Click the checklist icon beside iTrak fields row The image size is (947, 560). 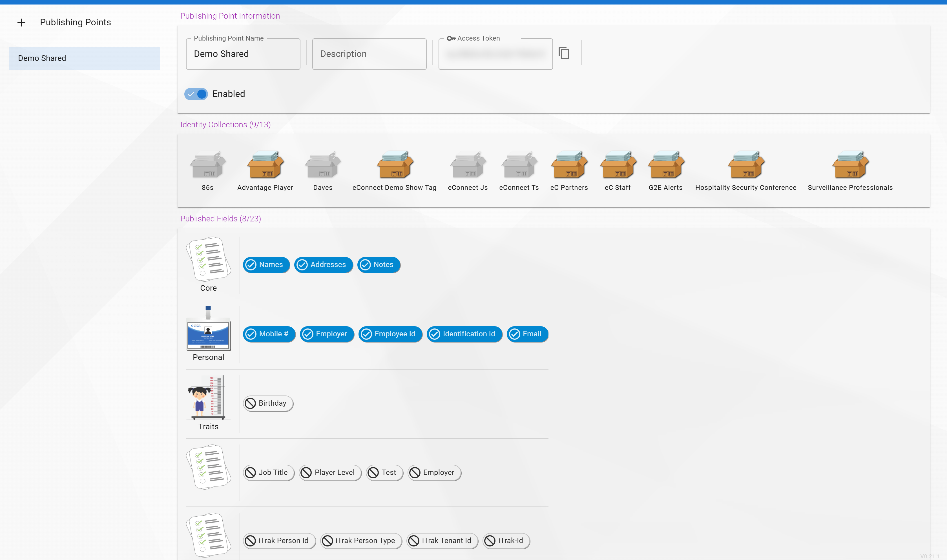(208, 535)
